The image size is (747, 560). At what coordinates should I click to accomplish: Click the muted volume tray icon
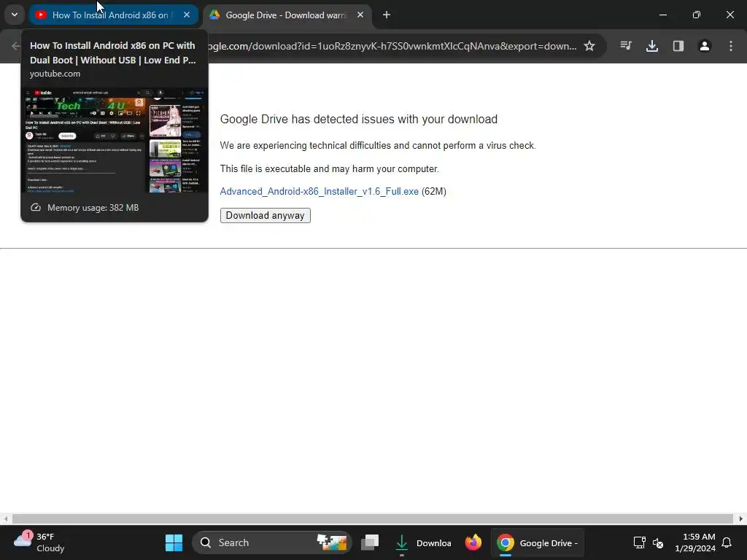click(658, 542)
